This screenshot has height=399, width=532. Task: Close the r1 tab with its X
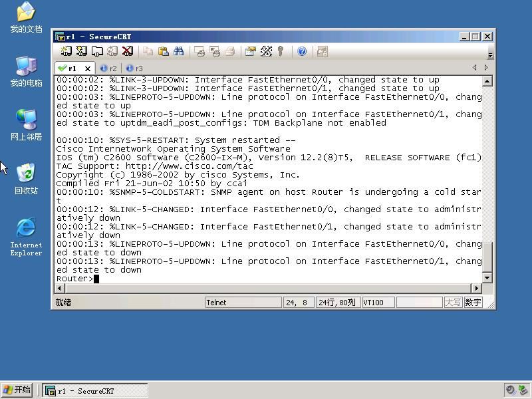point(88,69)
